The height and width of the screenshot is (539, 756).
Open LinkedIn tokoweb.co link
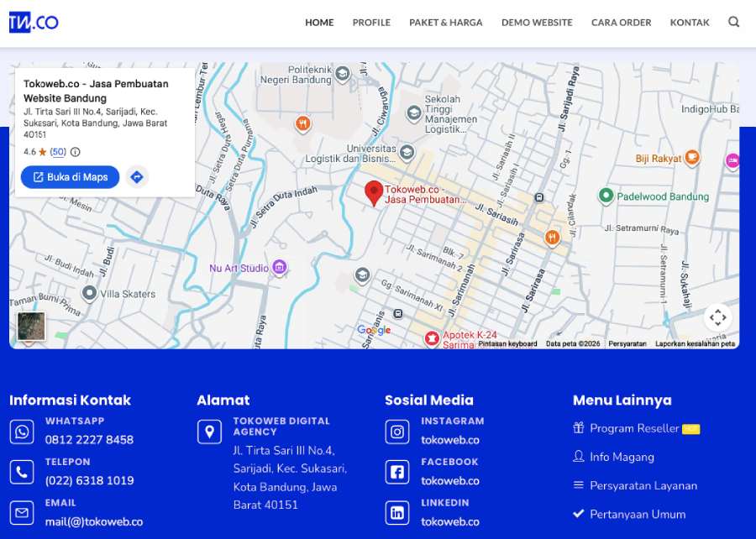[x=450, y=521]
